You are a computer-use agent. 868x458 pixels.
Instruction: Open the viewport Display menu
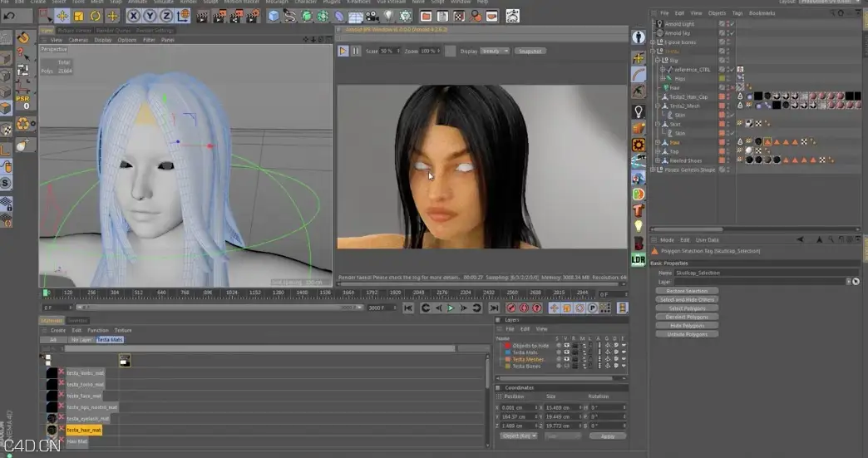103,40
